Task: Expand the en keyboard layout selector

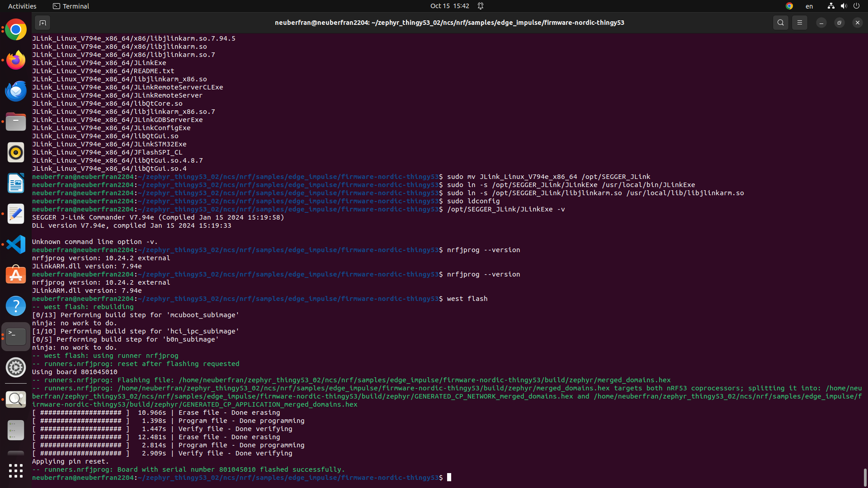Action: (809, 6)
